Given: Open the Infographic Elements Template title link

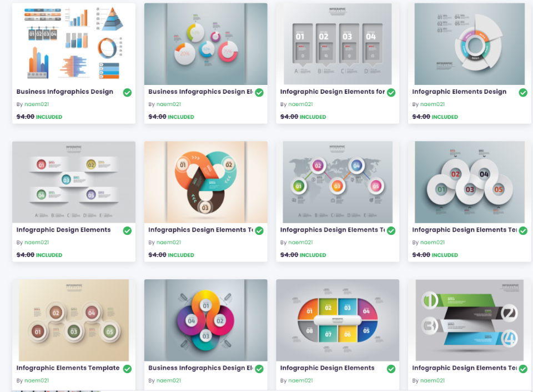Looking at the screenshot, I should tap(68, 368).
